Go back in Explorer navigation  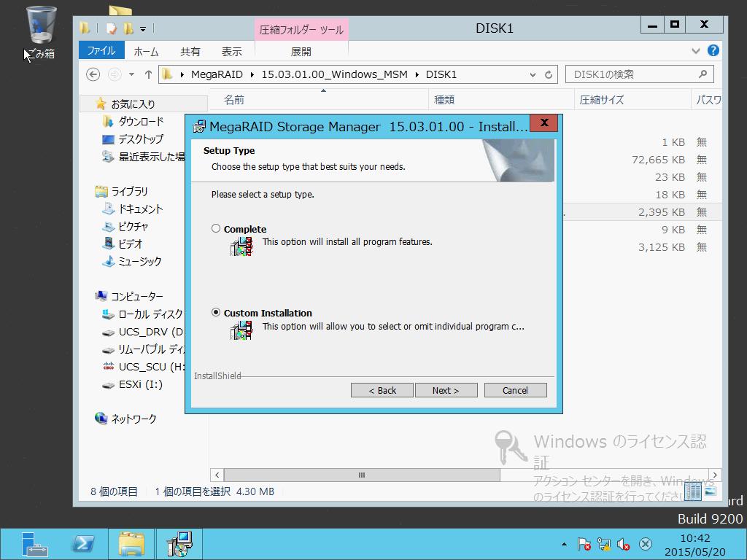point(93,74)
